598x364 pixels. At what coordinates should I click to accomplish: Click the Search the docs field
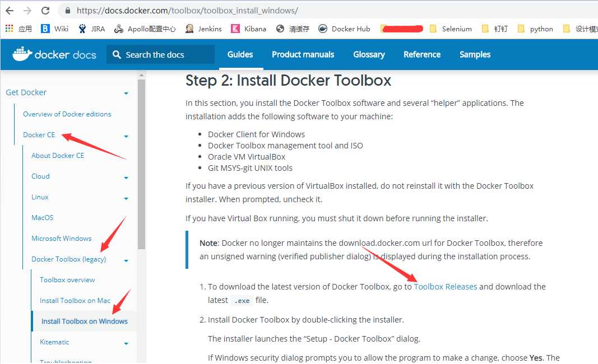pos(160,54)
